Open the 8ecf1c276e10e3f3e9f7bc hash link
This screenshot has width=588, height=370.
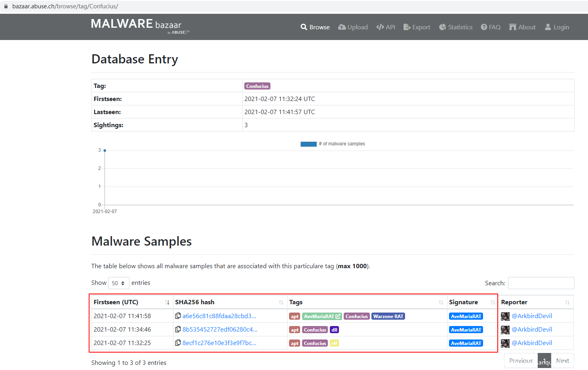219,343
